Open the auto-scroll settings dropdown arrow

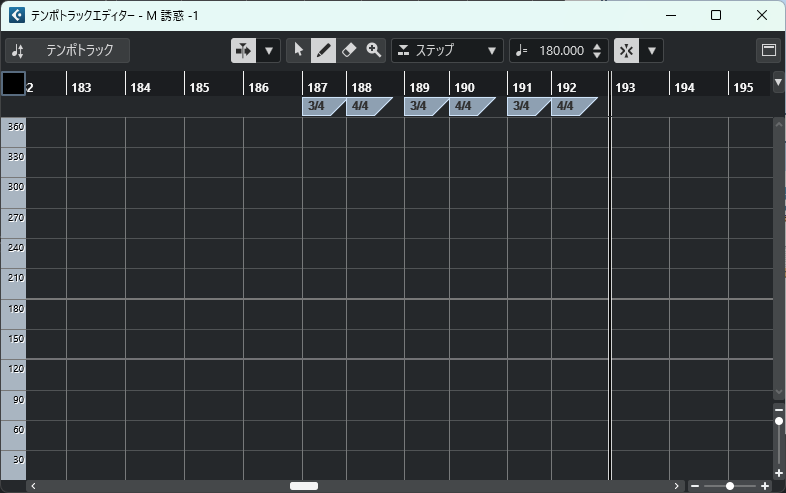pos(269,51)
